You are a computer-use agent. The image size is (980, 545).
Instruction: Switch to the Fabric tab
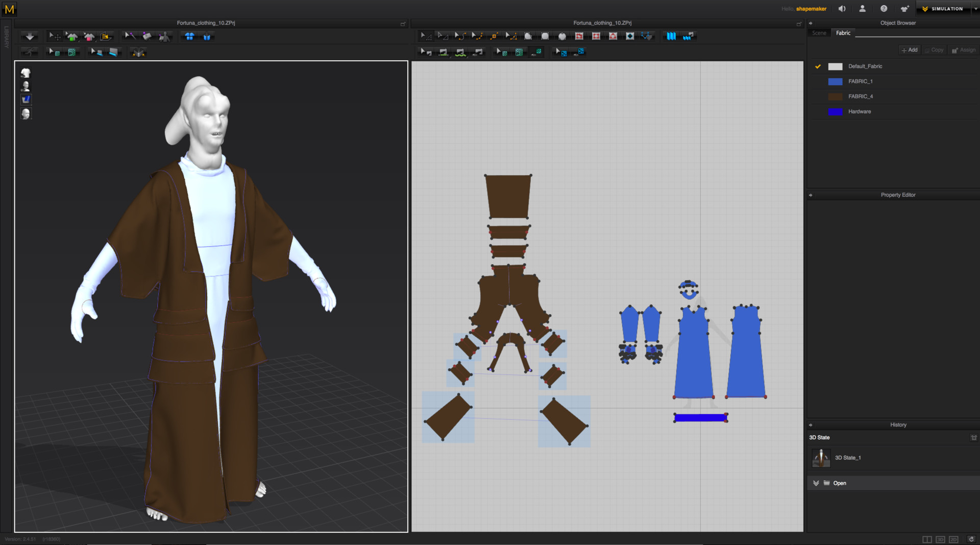[x=843, y=33]
